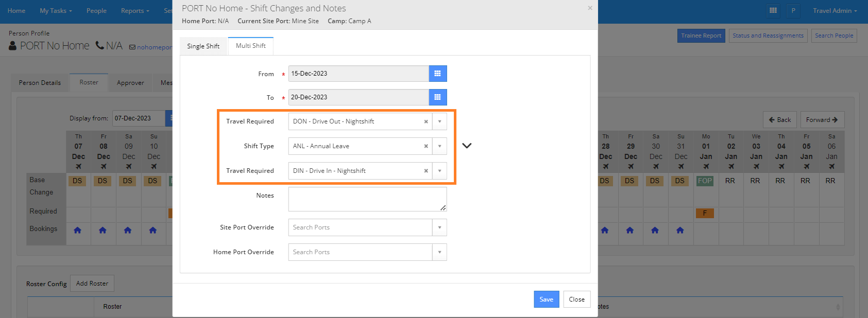The height and width of the screenshot is (318, 868).
Task: Clear the DIN Drive In Nightshift selection
Action: [426, 171]
